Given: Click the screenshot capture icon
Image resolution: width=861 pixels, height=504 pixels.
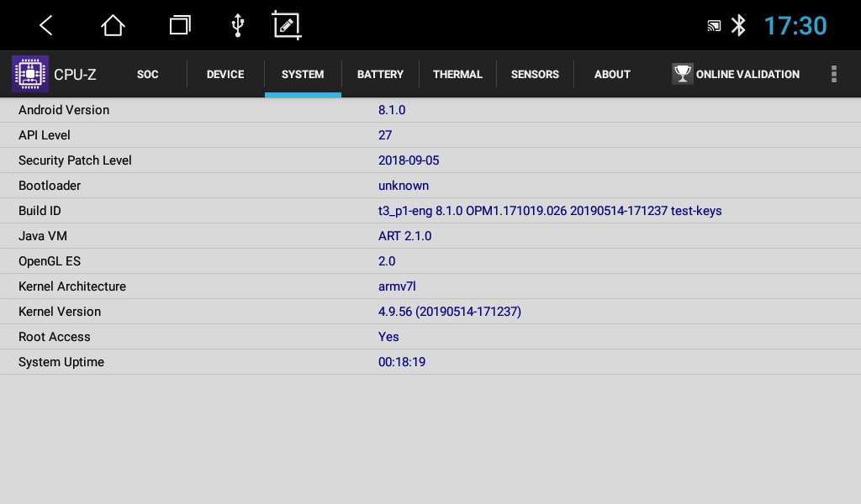Looking at the screenshot, I should pos(287,25).
